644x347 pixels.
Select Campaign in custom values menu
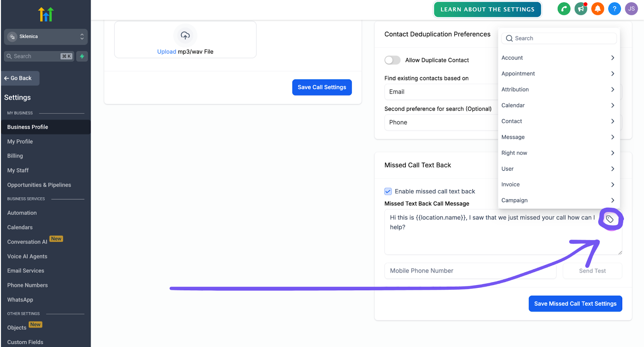coord(558,200)
